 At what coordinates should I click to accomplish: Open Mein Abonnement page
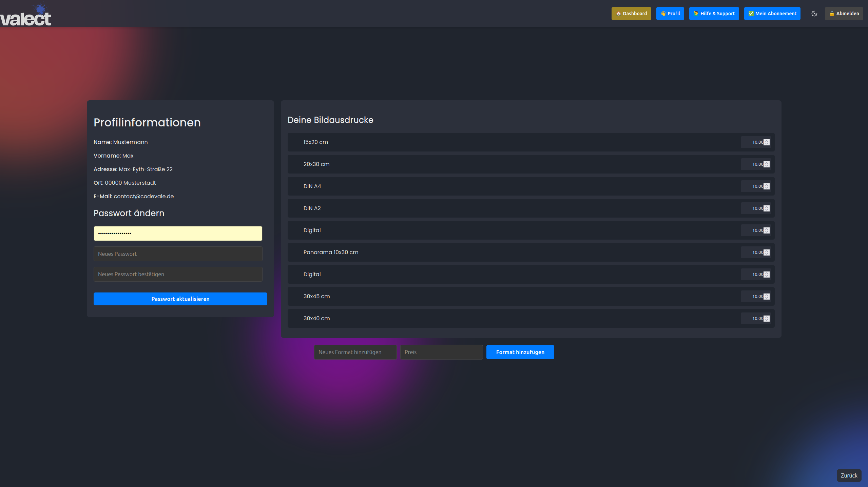772,14
